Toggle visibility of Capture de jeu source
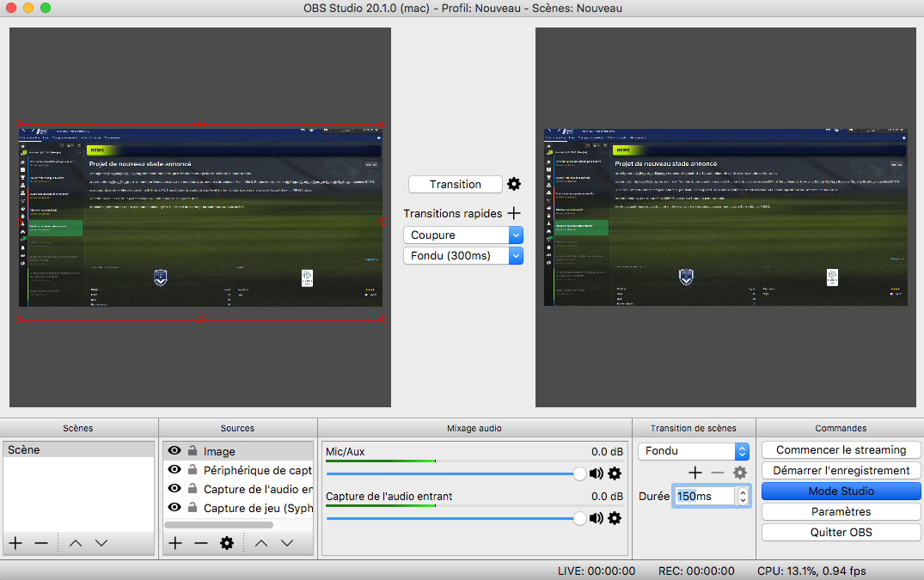Screen dimensions: 924x580 click(x=174, y=507)
